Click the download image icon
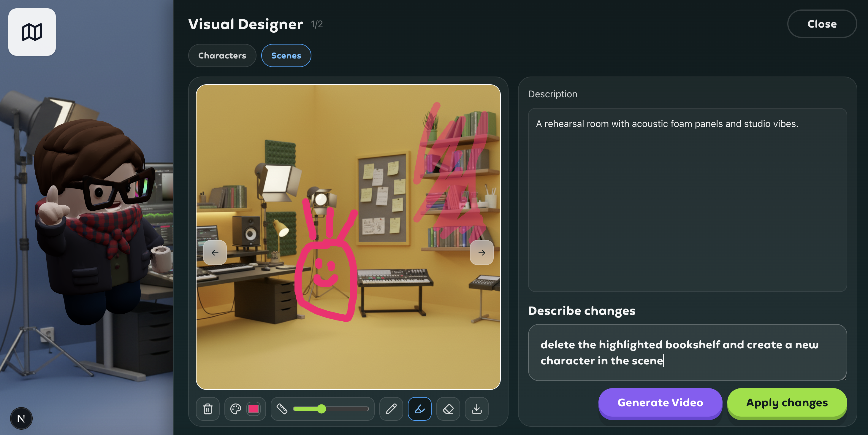Image resolution: width=868 pixels, height=435 pixels. 476,409
